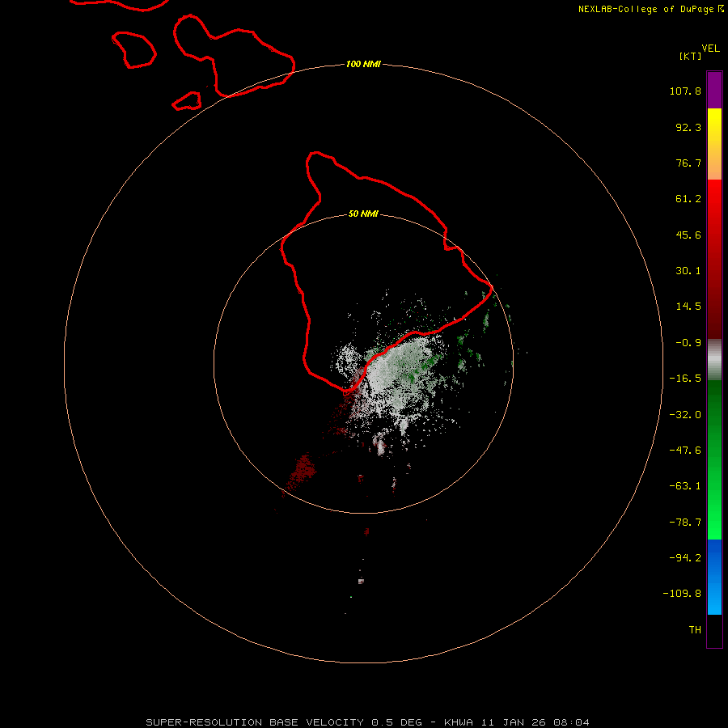Viewport: 728px width, 728px height.
Task: Pick the purple segment of velocity color bar
Action: [714, 91]
